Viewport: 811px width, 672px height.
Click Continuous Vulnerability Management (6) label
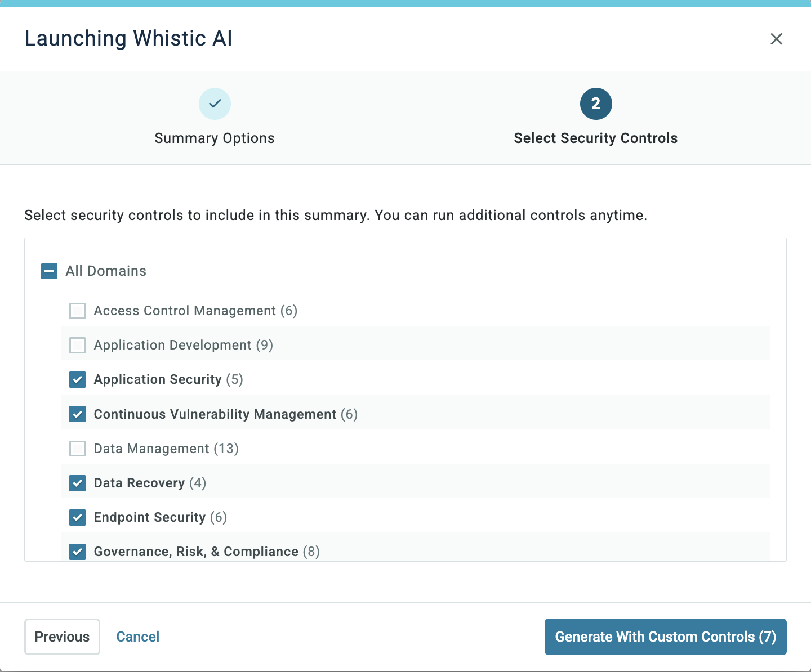(226, 414)
